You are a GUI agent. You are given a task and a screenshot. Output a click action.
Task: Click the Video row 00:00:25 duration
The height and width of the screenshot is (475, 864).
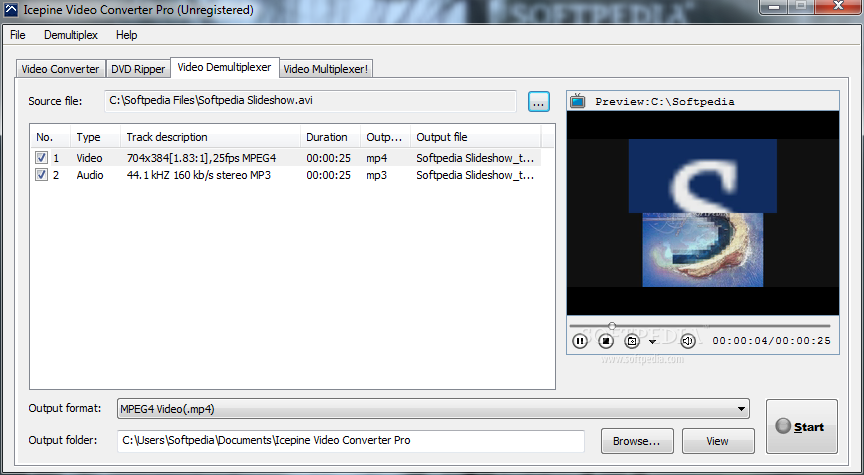click(x=328, y=158)
